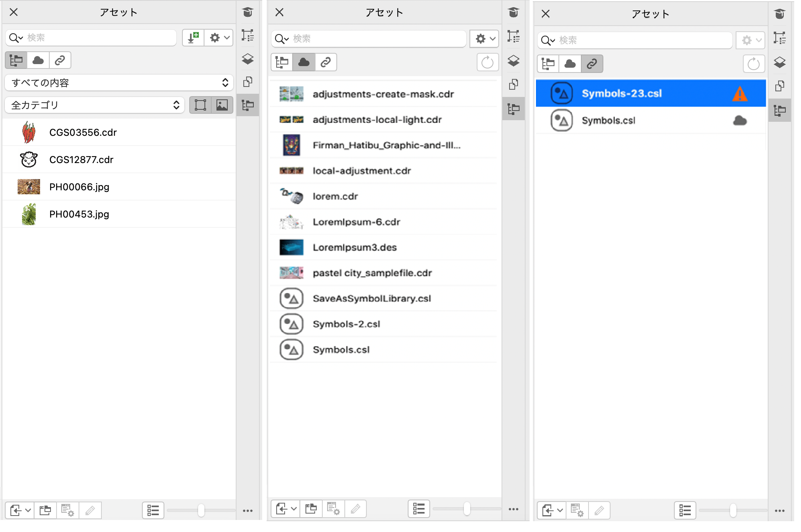801x532 pixels.
Task: Click the warning icon on Symbols-23.csl
Action: pyautogui.click(x=740, y=94)
